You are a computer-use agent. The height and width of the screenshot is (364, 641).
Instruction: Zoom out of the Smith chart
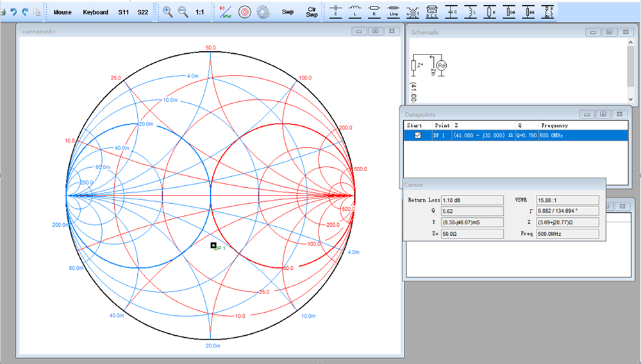pos(183,12)
